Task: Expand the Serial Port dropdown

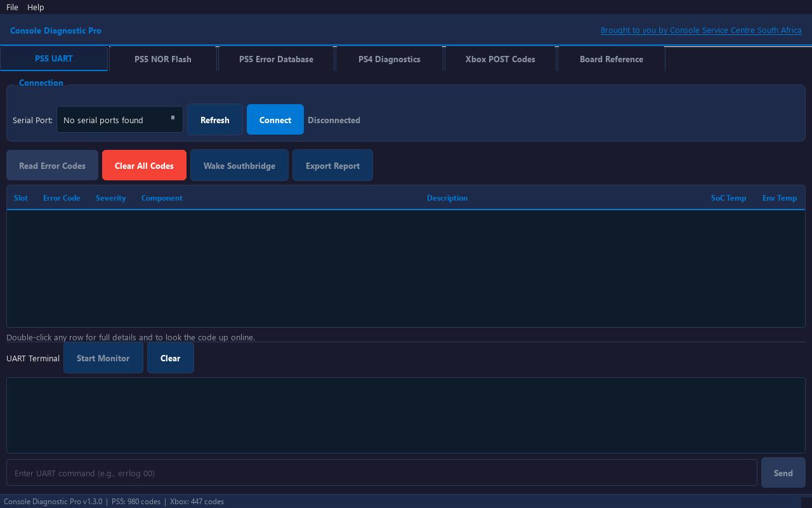Action: coord(120,120)
